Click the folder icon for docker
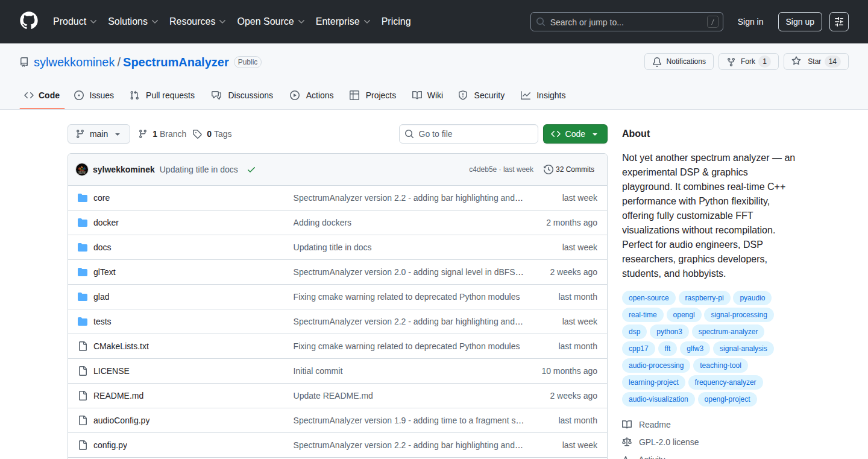This screenshot has width=868, height=459. (83, 223)
